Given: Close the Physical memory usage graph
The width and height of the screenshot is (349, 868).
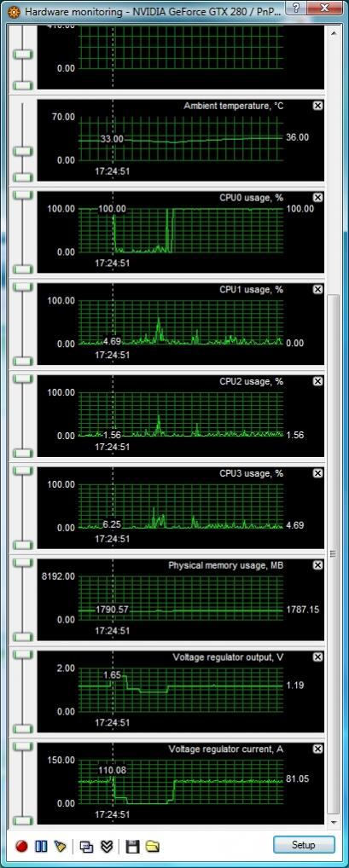Looking at the screenshot, I should click(x=317, y=565).
